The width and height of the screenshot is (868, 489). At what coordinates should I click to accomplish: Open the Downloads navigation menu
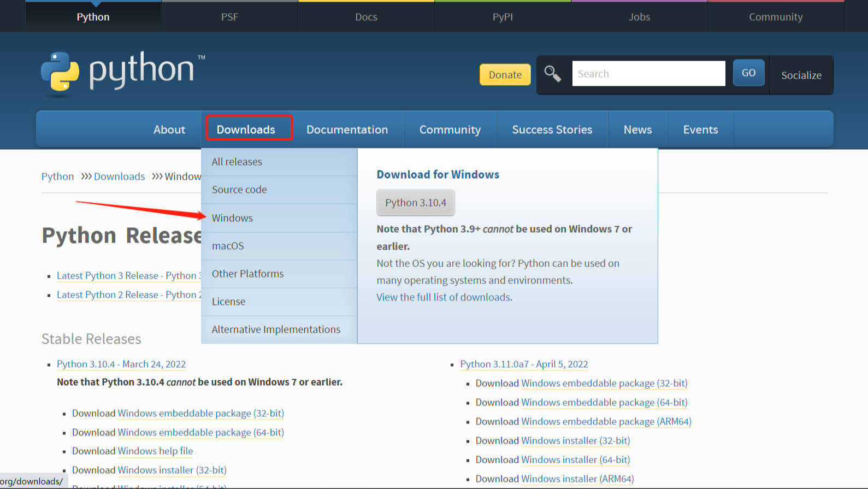[x=246, y=129]
